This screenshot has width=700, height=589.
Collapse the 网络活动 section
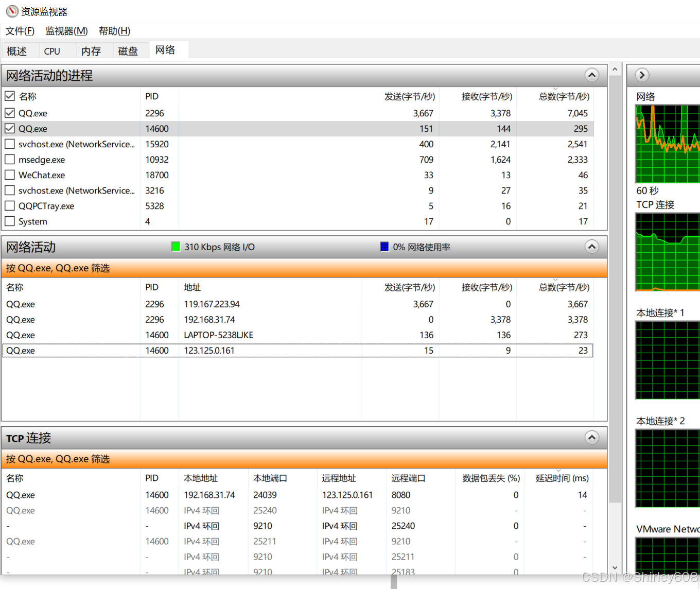tap(592, 247)
